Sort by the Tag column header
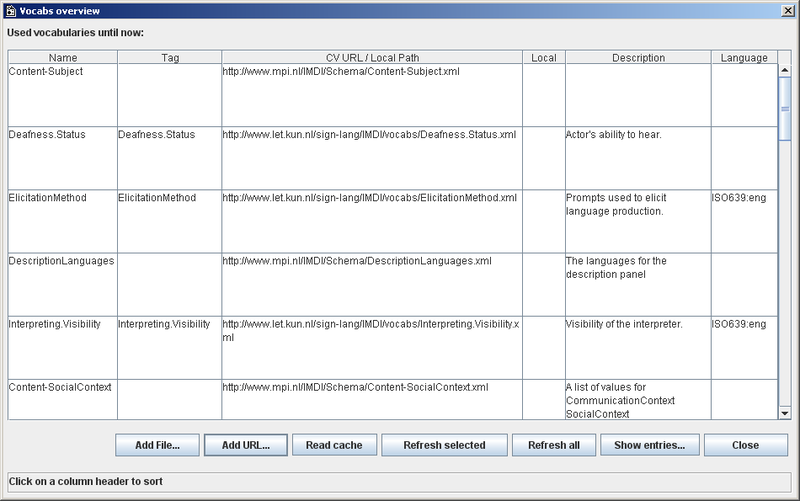Viewport: 800px width, 501px height. point(169,58)
